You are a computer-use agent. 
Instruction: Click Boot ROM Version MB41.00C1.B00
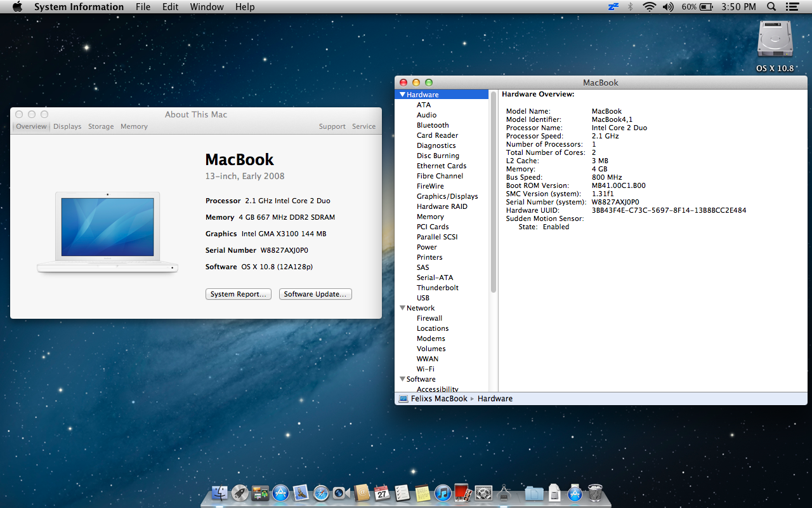coord(619,185)
